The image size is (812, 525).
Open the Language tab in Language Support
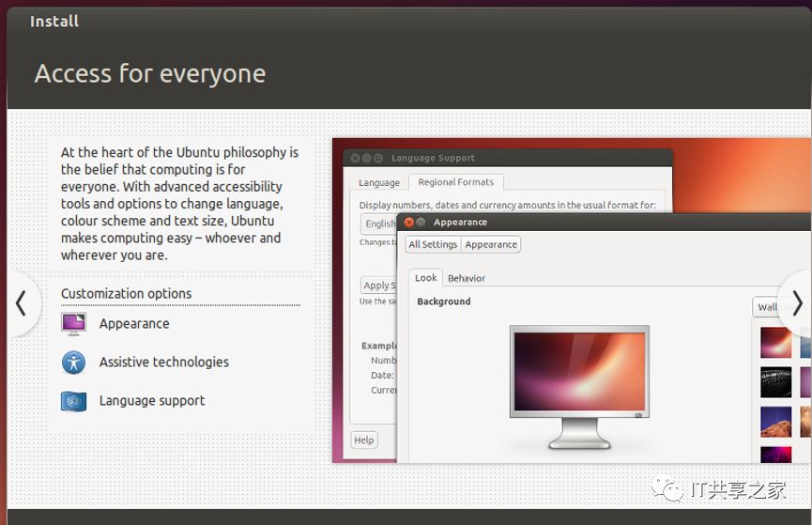pyautogui.click(x=379, y=183)
